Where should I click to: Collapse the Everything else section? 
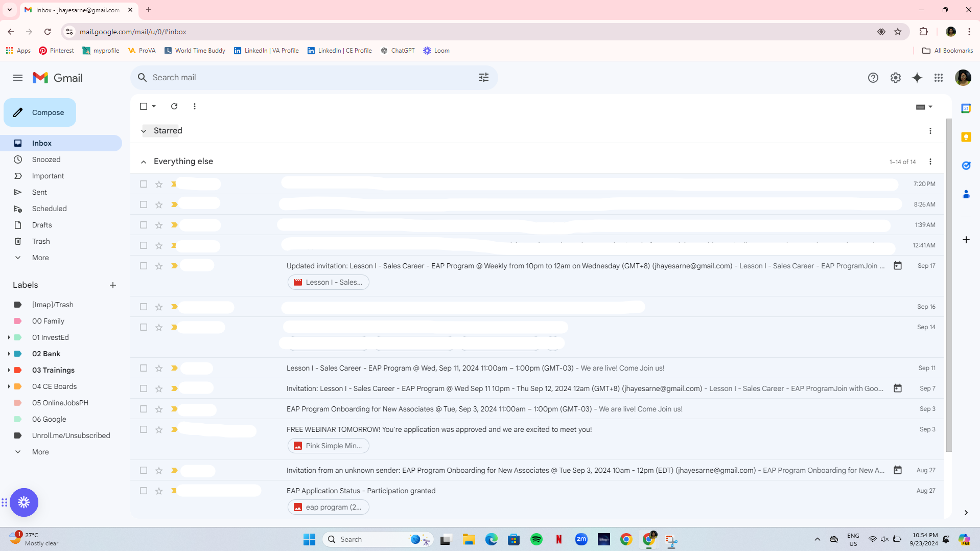(144, 162)
